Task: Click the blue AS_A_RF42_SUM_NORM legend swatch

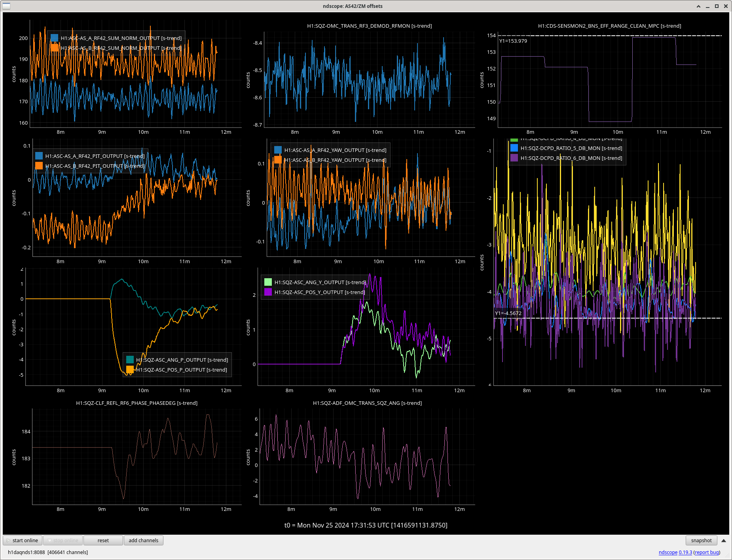Action: point(54,38)
